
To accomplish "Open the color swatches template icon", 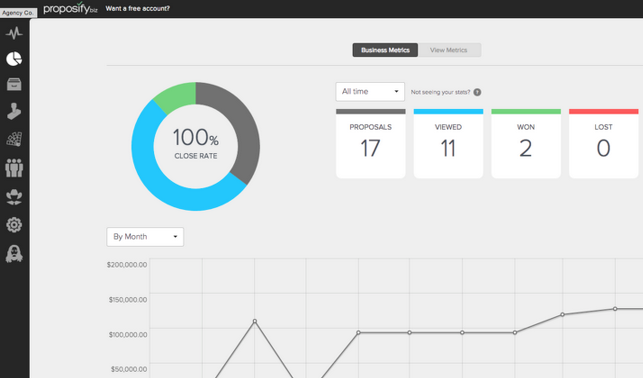I will click(14, 139).
